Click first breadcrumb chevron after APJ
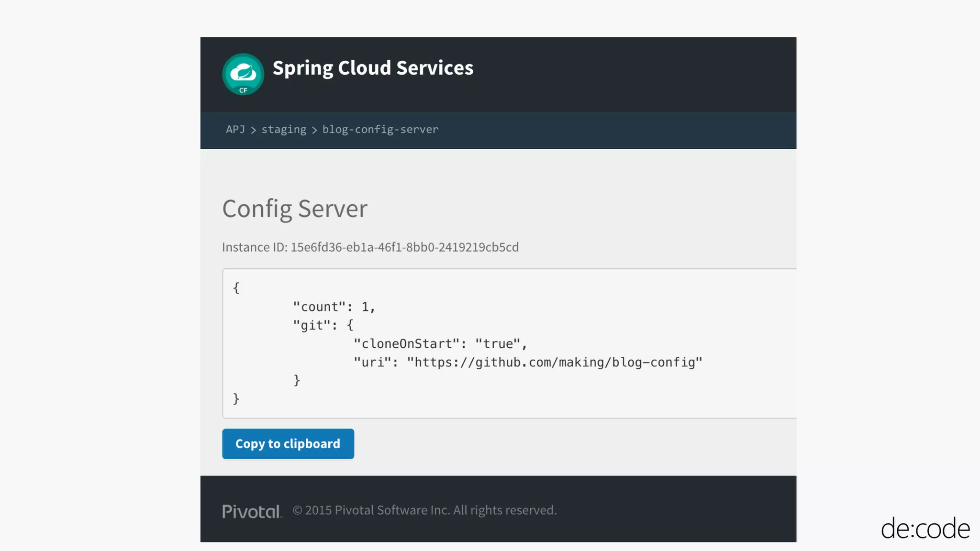This screenshot has height=551, width=980. coord(253,130)
